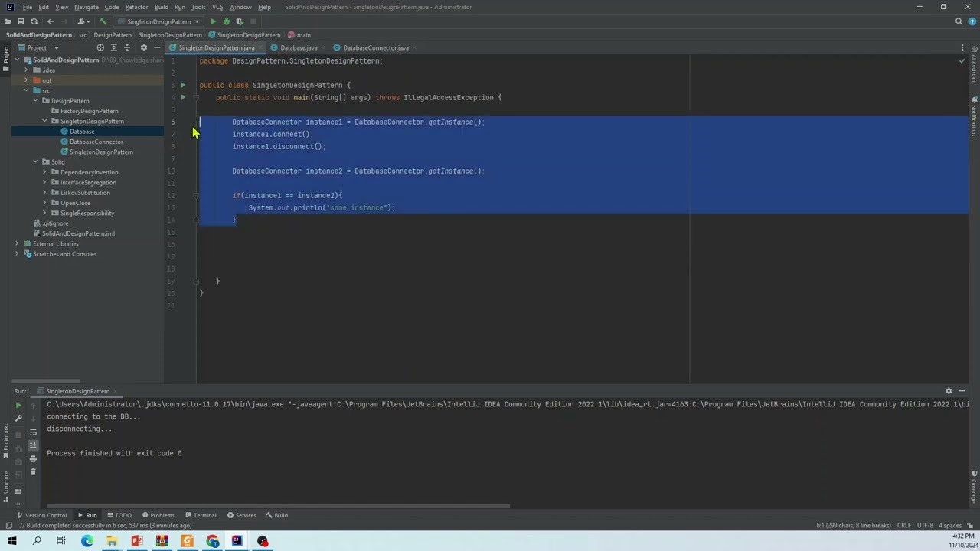Click the 4 spaces indent status item
The image size is (980, 551).
point(950,526)
